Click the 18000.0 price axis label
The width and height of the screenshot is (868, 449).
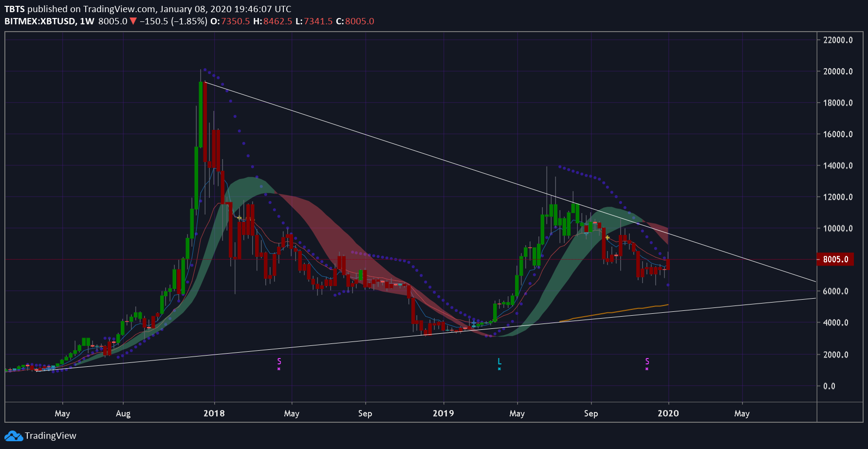click(838, 103)
